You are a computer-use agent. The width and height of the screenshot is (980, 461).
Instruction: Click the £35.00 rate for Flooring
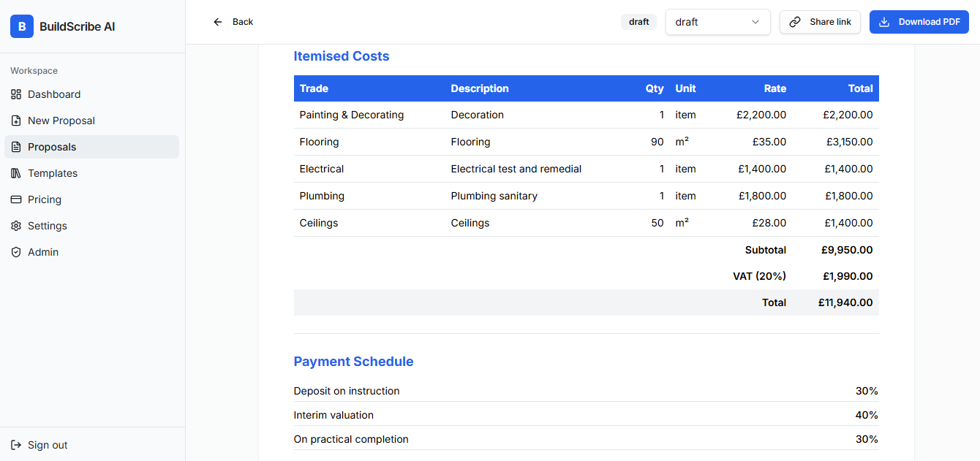[x=769, y=142]
